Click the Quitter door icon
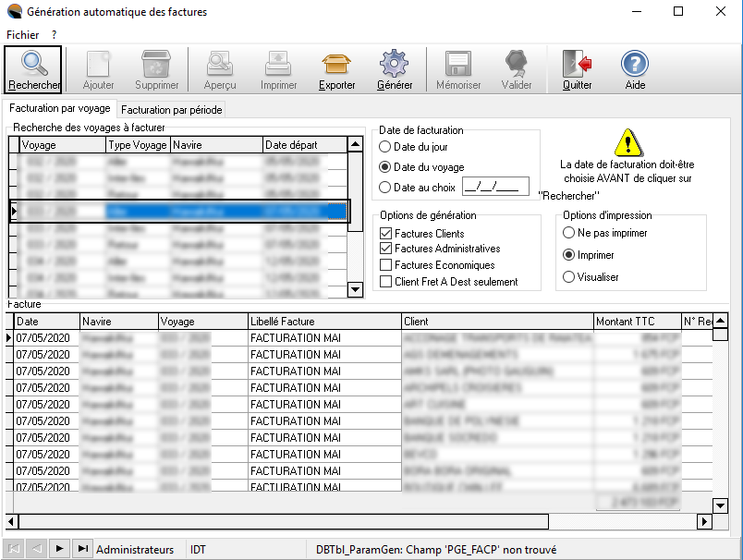Viewport: 743px width, 560px height. coord(578,64)
